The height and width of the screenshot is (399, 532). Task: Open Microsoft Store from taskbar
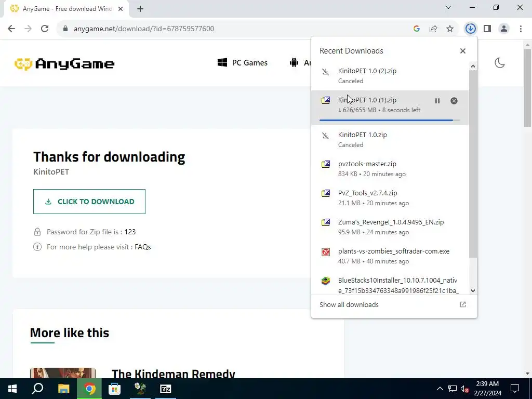pos(115,389)
